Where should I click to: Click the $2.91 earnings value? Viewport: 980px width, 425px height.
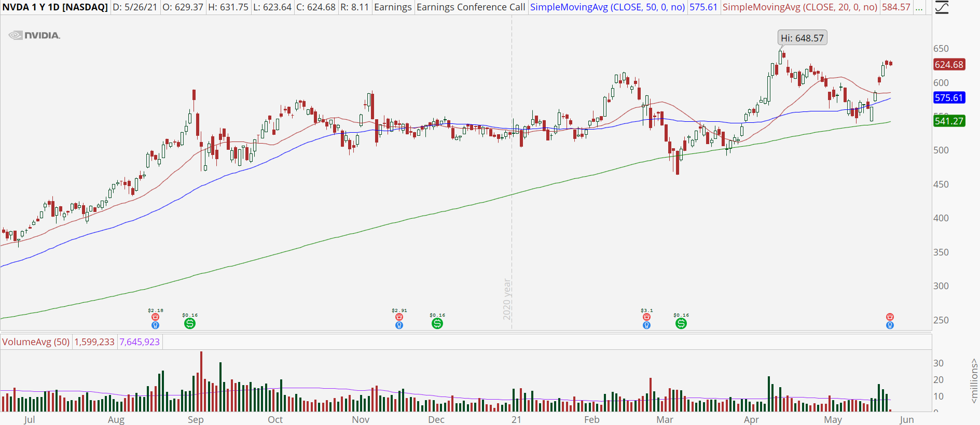[399, 310]
